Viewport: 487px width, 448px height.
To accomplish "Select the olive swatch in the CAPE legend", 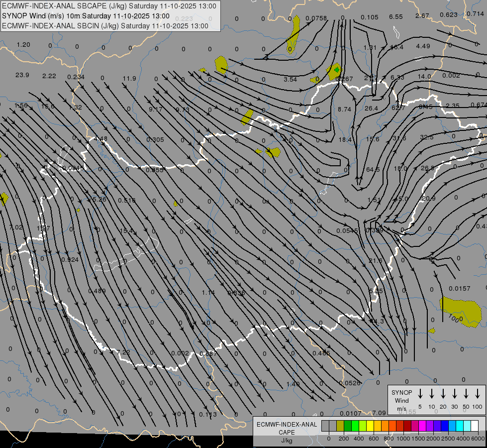I will click(340, 426).
